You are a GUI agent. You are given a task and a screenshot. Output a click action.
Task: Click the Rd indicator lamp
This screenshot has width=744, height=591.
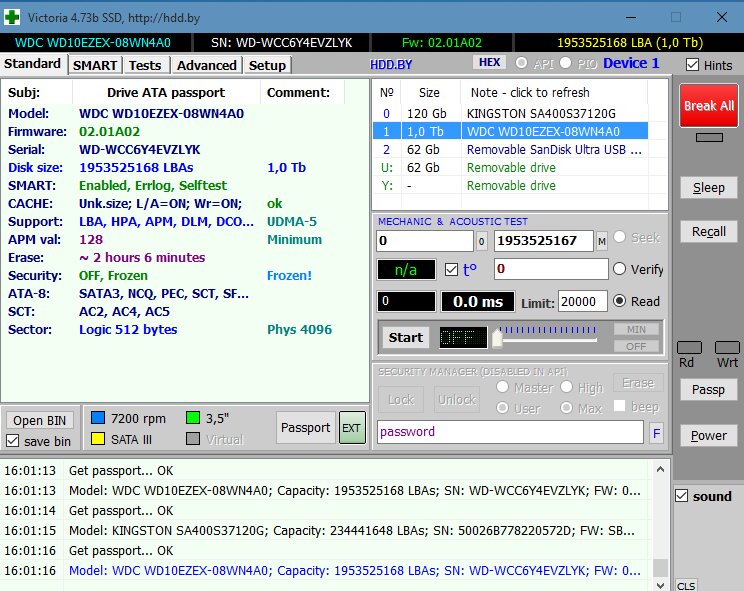coord(689,348)
